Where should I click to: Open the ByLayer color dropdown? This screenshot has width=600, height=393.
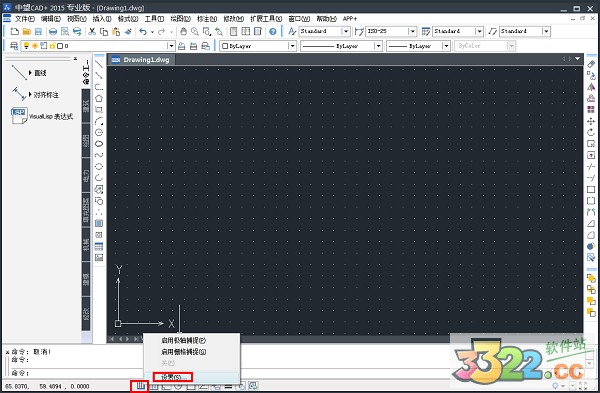(292, 46)
